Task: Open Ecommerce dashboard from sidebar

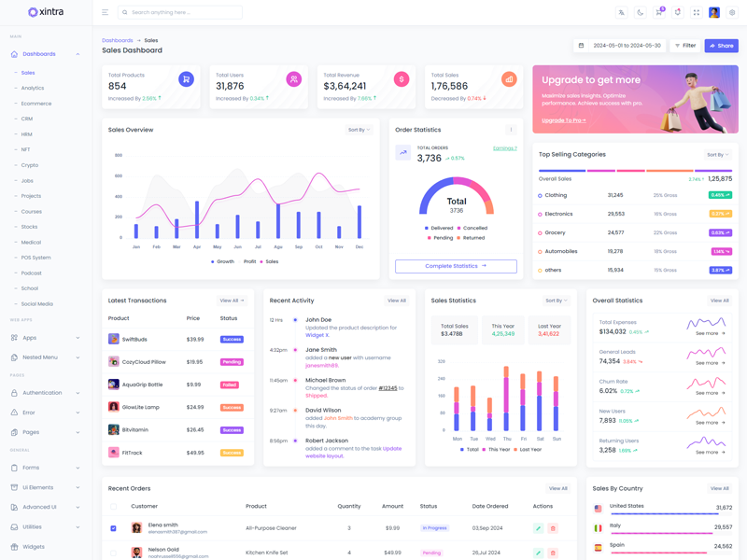Action: 36,104
